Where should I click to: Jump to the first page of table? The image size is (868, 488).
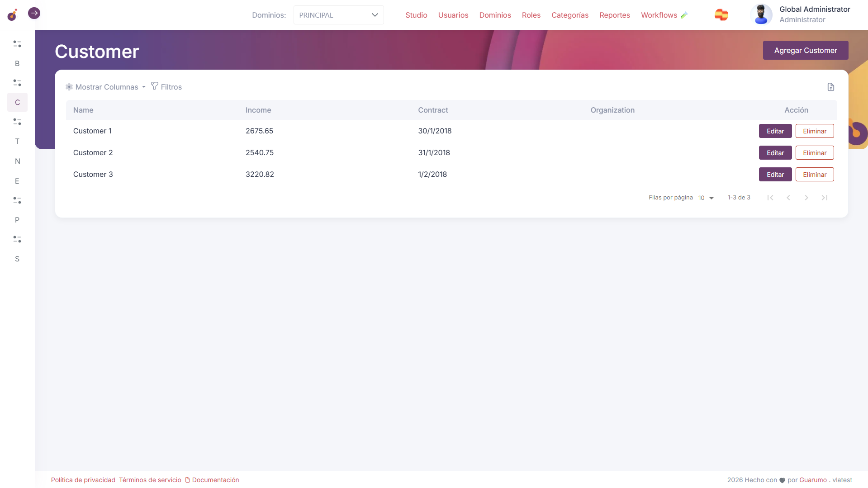click(770, 198)
